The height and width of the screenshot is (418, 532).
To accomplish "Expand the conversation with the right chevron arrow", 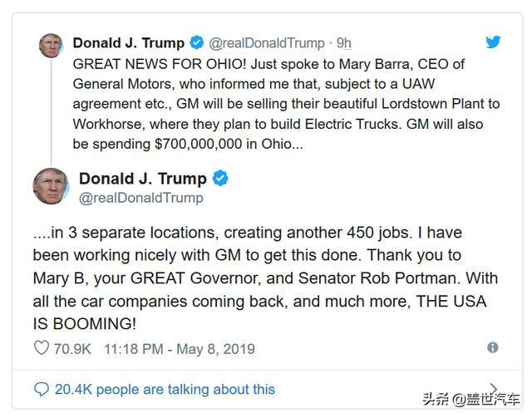I will pyautogui.click(x=493, y=388).
